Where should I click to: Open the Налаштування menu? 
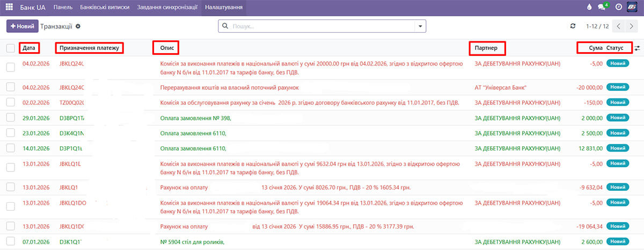[x=224, y=8]
